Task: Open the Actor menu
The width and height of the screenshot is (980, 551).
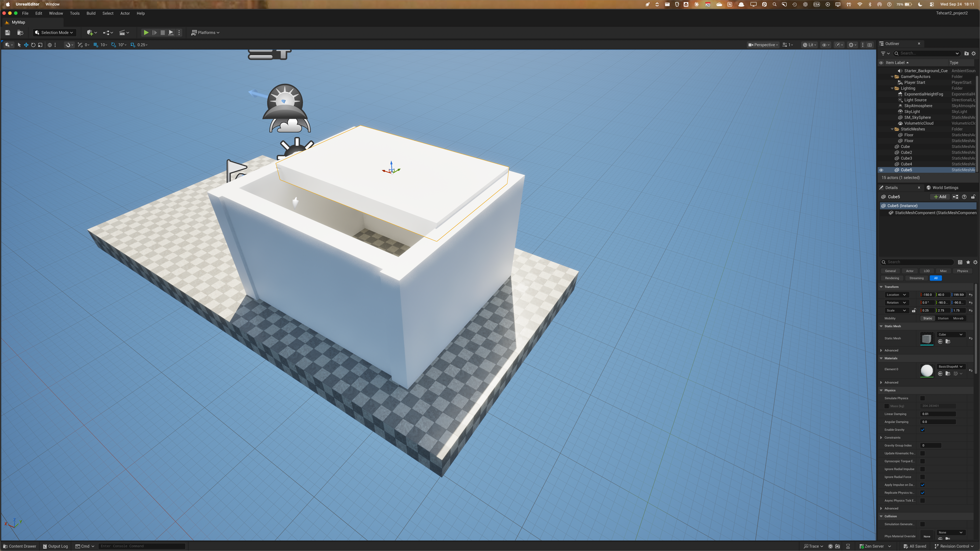Action: click(x=125, y=13)
